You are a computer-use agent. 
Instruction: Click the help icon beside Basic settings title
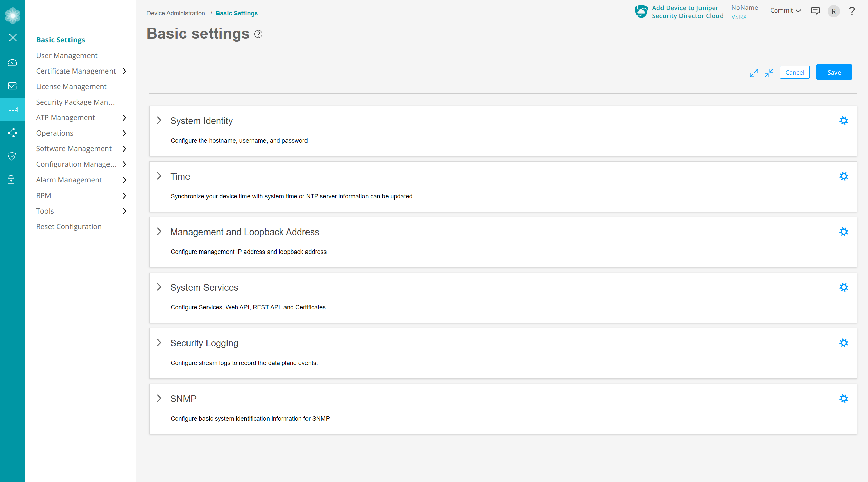pyautogui.click(x=258, y=34)
